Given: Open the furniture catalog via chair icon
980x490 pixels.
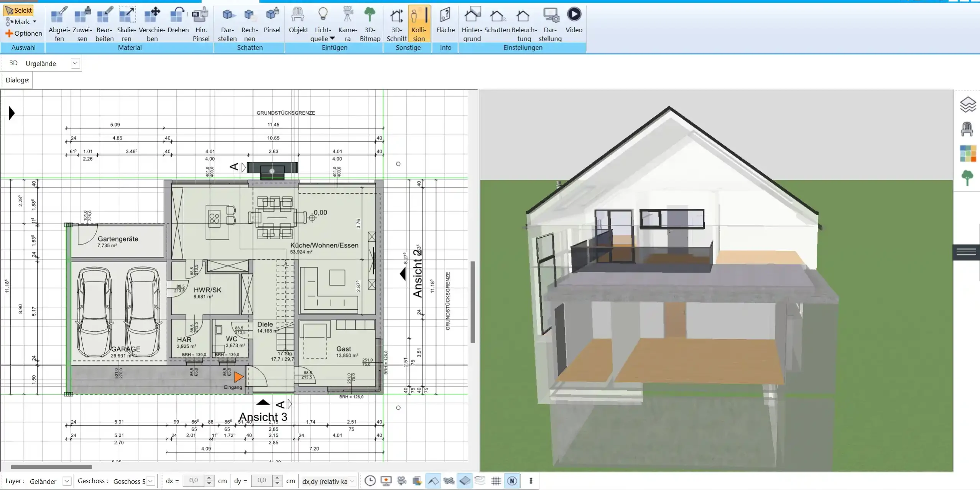Looking at the screenshot, I should 967,129.
